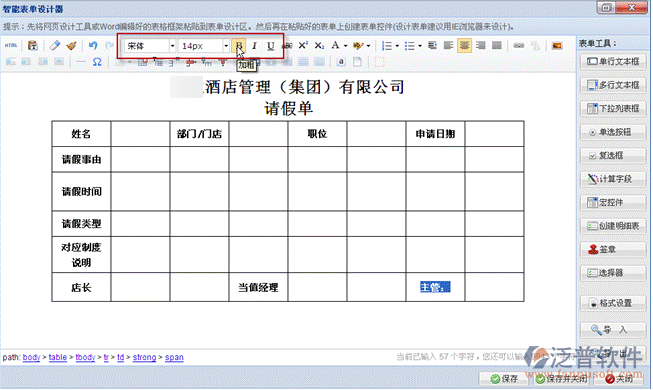This screenshot has width=653, height=390.
Task: Click the undo arrow icon
Action: pos(93,45)
